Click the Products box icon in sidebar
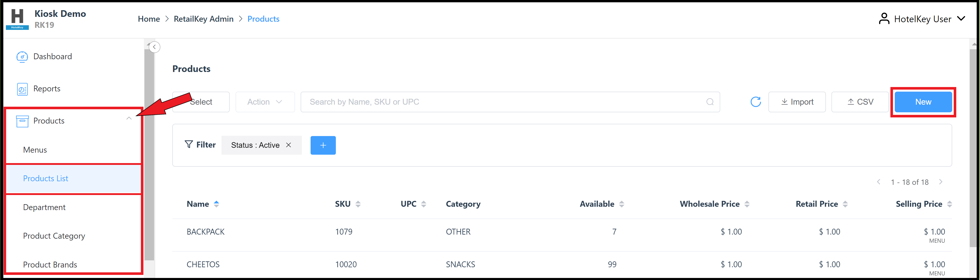The width and height of the screenshot is (980, 280). 22,121
